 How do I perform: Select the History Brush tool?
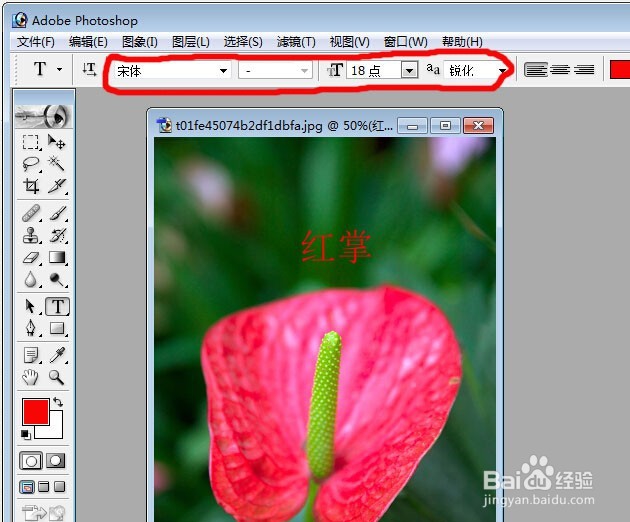[x=57, y=235]
